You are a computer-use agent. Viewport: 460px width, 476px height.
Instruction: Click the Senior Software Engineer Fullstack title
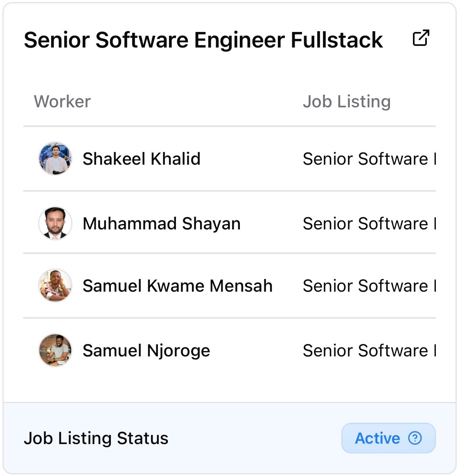(x=203, y=40)
